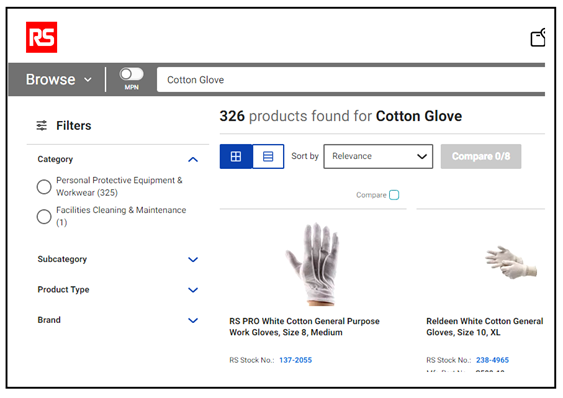Image resolution: width=563 pixels, height=398 pixels.
Task: Expand the Brand filter
Action: point(193,320)
